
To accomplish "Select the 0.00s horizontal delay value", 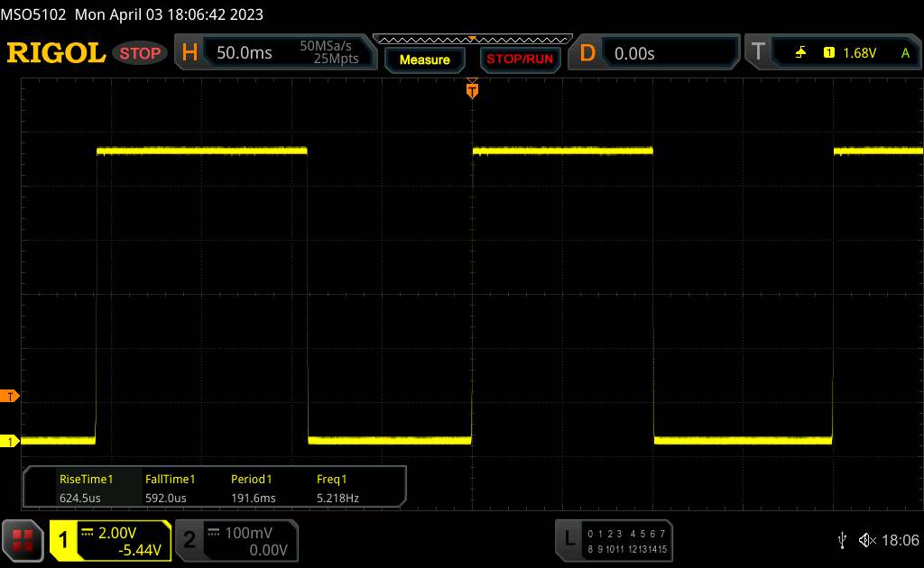I will click(634, 53).
